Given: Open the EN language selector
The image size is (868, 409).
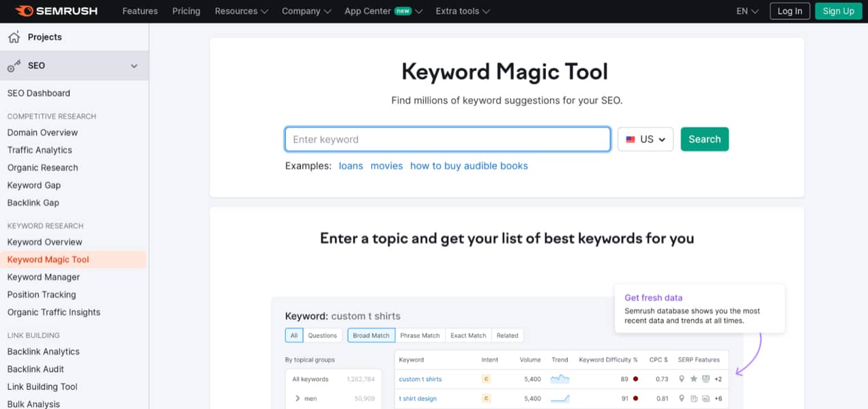Looking at the screenshot, I should tap(748, 11).
